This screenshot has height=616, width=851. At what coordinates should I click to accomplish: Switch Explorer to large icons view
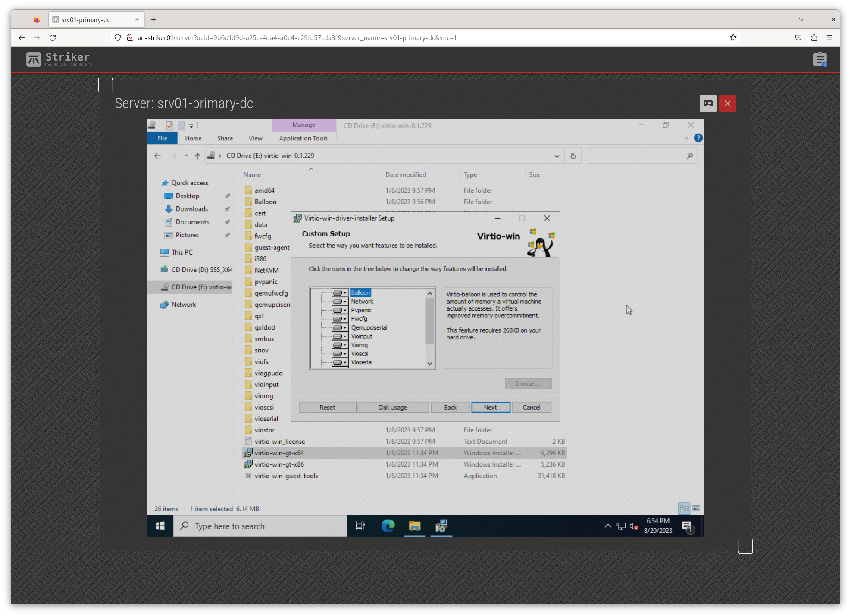(696, 509)
